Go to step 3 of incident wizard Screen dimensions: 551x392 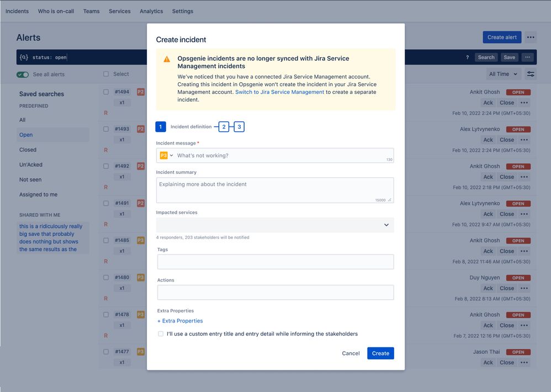[239, 127]
